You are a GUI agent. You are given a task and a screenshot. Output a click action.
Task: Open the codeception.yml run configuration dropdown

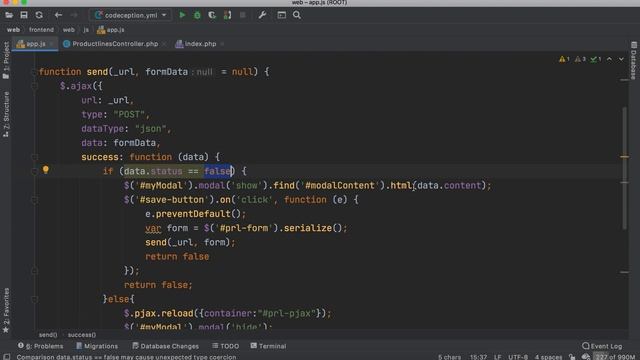click(x=130, y=15)
